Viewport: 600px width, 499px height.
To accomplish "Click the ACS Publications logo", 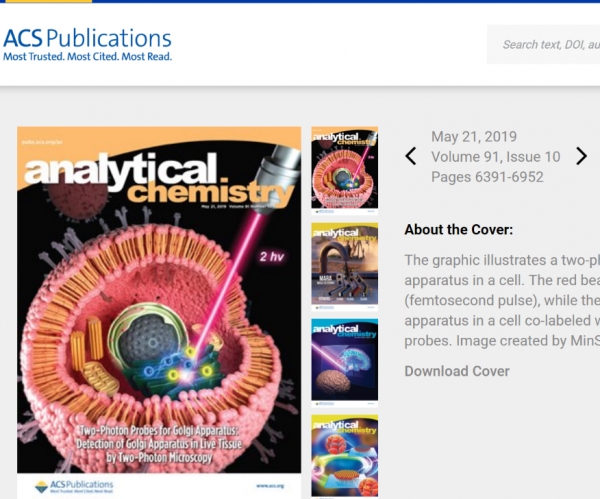I will 87,44.
